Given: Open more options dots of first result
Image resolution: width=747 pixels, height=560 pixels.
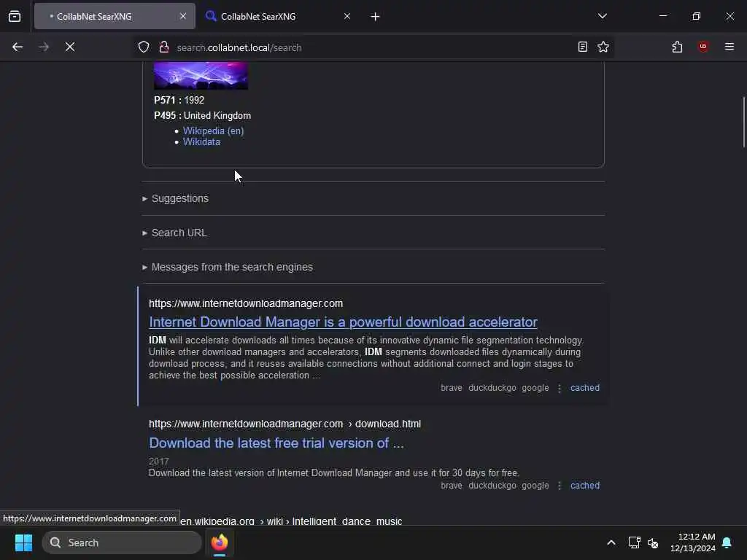Looking at the screenshot, I should click(x=560, y=389).
